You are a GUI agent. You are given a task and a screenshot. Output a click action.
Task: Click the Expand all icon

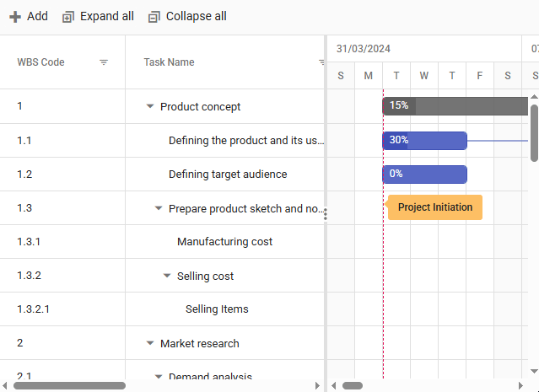[x=68, y=17]
